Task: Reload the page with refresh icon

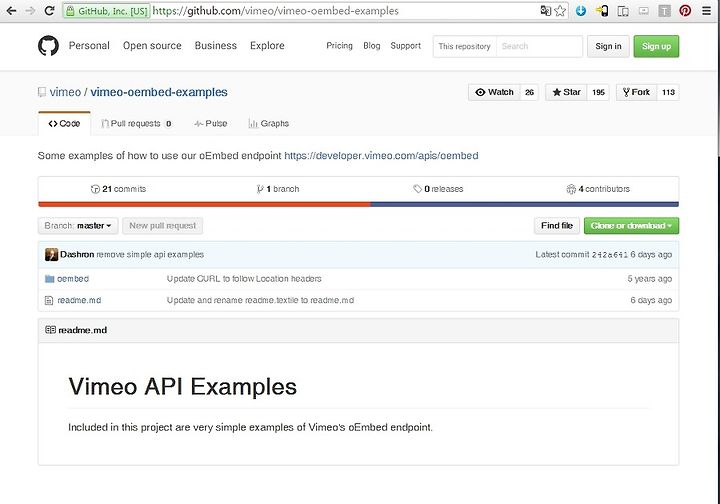Action: pos(50,11)
